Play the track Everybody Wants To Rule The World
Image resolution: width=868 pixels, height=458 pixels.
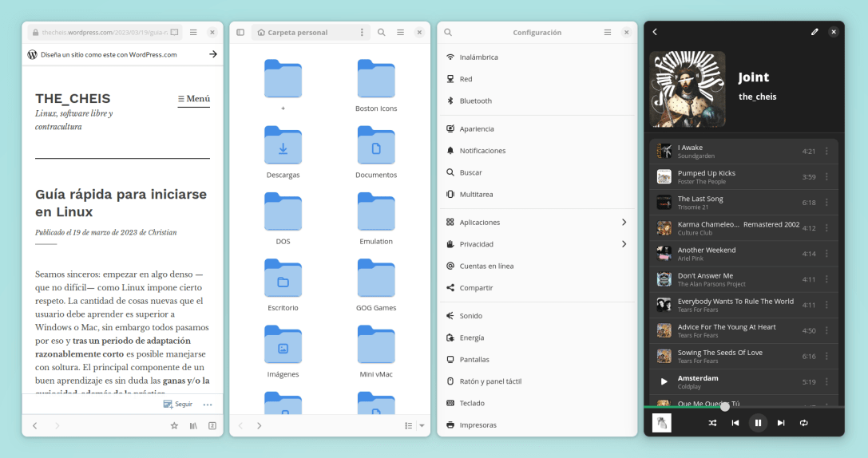743,305
